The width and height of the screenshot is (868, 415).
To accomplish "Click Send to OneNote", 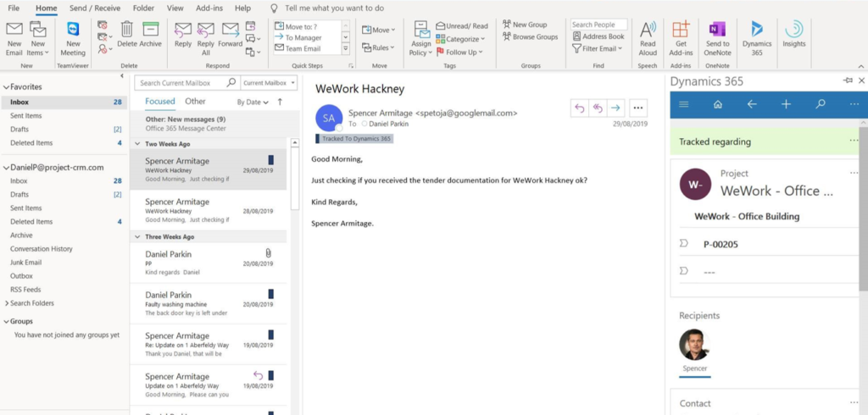I will [717, 39].
